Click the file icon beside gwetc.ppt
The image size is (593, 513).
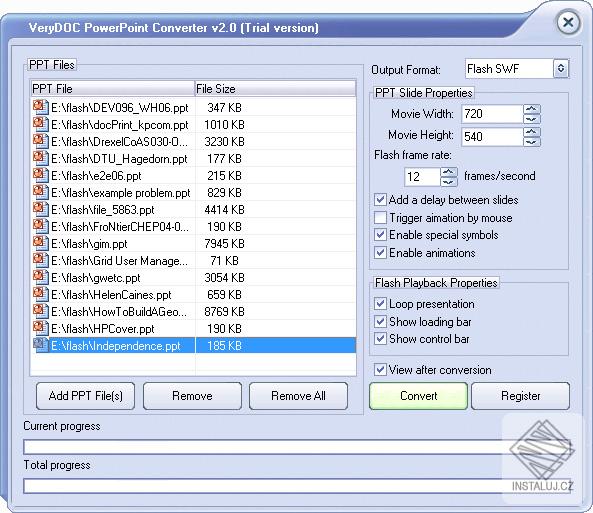pyautogui.click(x=40, y=278)
